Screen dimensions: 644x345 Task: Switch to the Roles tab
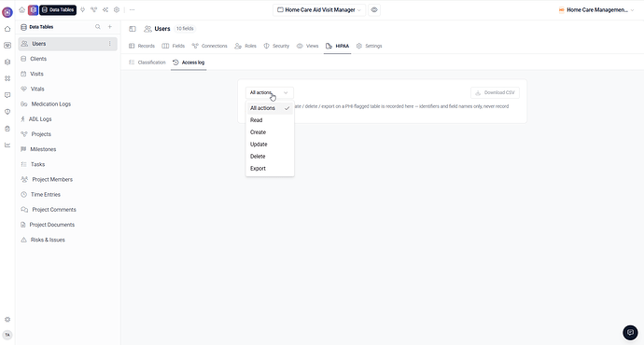pos(245,46)
